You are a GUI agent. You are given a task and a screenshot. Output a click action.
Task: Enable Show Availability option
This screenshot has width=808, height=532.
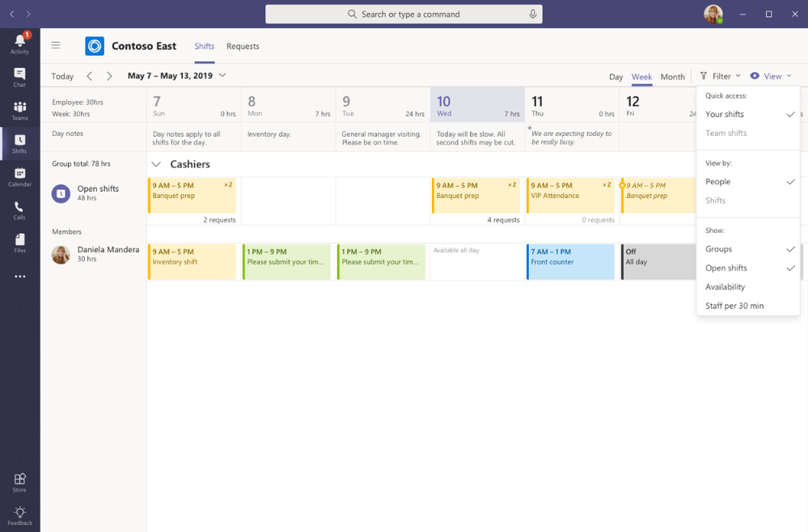[x=747, y=287]
